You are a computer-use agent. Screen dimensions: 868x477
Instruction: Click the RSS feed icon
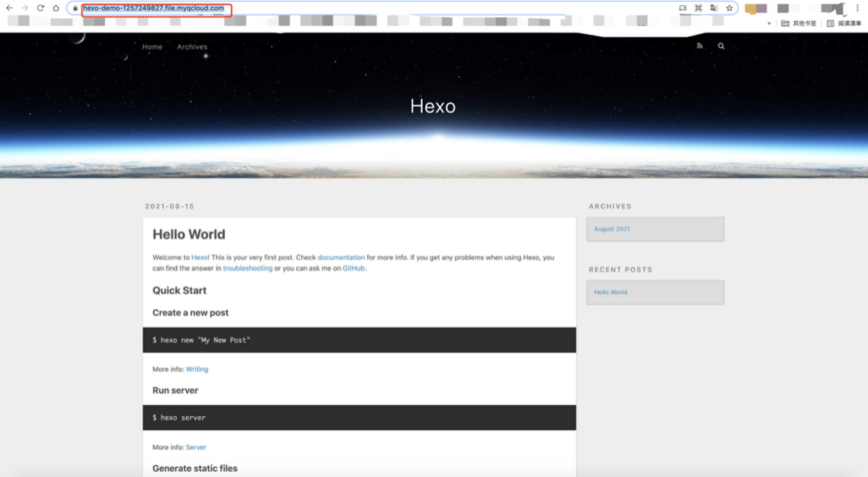coord(700,46)
